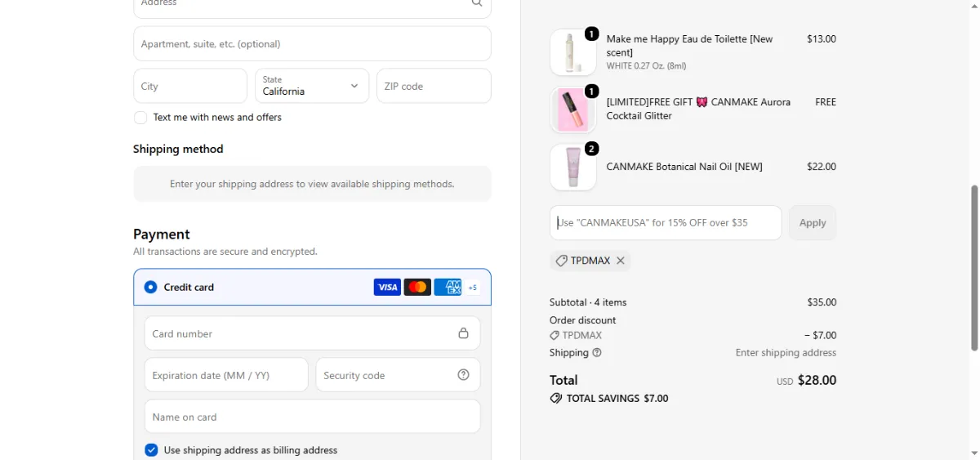Click the page vertical scrollbar thumb
This screenshot has height=460, width=980.
coord(973,268)
